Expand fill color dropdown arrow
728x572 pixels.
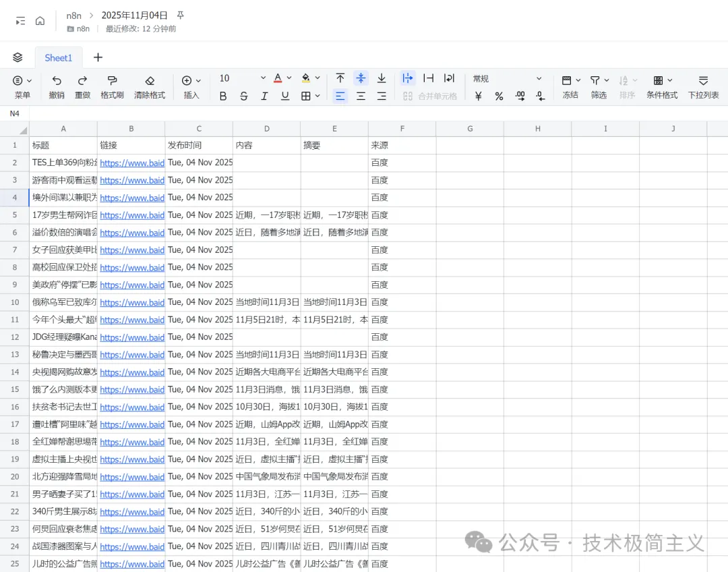pyautogui.click(x=317, y=78)
